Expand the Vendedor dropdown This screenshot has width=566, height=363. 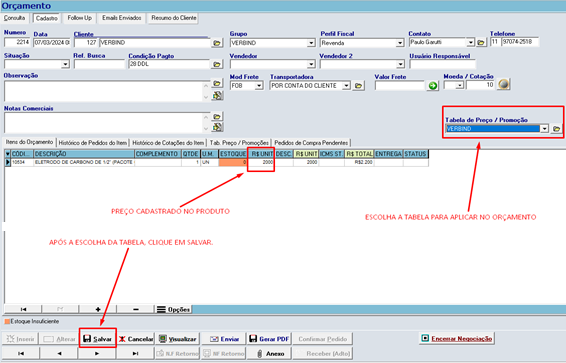[x=311, y=65]
